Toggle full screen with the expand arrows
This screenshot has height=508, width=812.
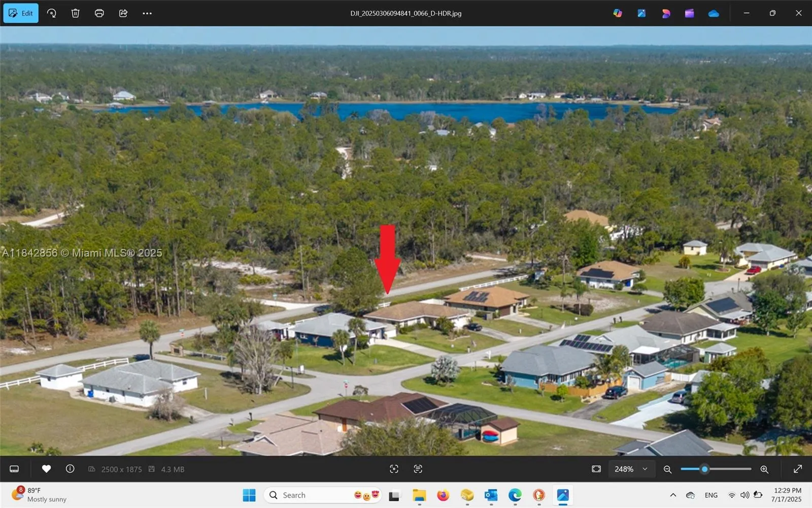798,469
